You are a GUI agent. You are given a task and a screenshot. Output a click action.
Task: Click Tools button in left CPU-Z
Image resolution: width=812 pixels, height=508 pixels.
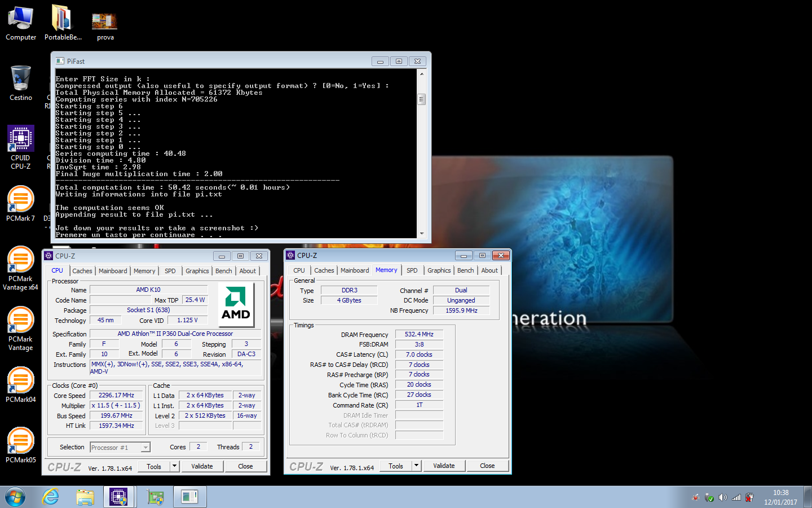click(154, 466)
